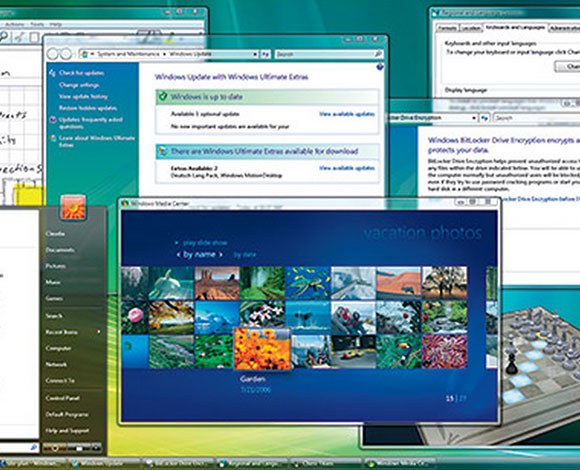The width and height of the screenshot is (580, 470).
Task: Go back in the Windows Update window
Action: pos(53,54)
